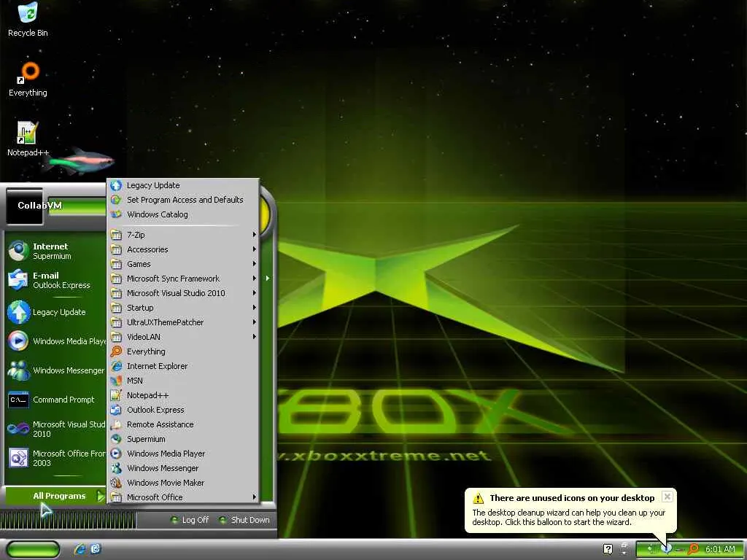This screenshot has height=560, width=747.
Task: Click the Windows Movie Maker icon
Action: click(x=116, y=483)
